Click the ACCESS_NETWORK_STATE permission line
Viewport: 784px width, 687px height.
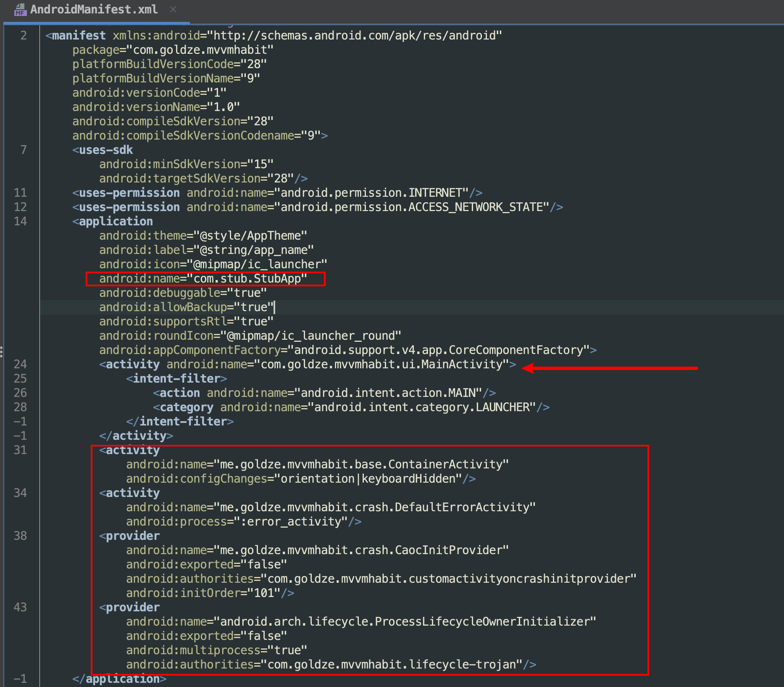pyautogui.click(x=317, y=207)
